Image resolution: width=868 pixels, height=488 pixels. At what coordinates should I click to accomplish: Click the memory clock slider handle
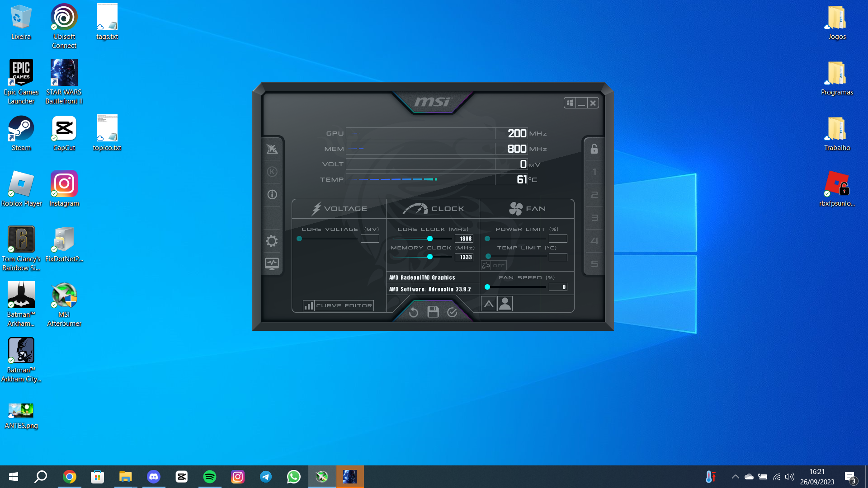click(430, 257)
